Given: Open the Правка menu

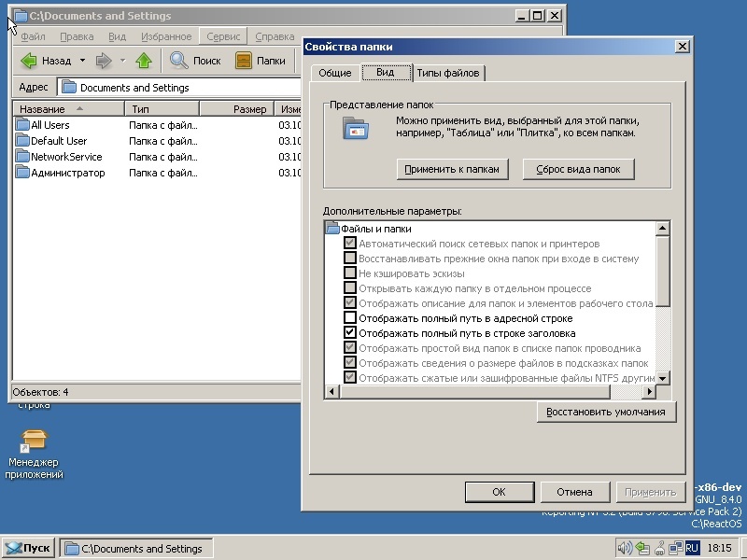Looking at the screenshot, I should 77,36.
